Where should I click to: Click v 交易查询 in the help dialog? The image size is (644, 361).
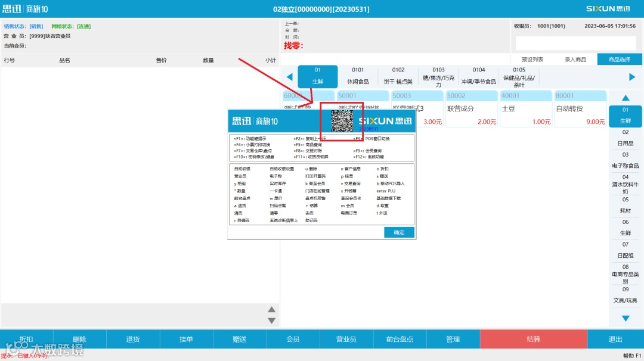[351, 184]
